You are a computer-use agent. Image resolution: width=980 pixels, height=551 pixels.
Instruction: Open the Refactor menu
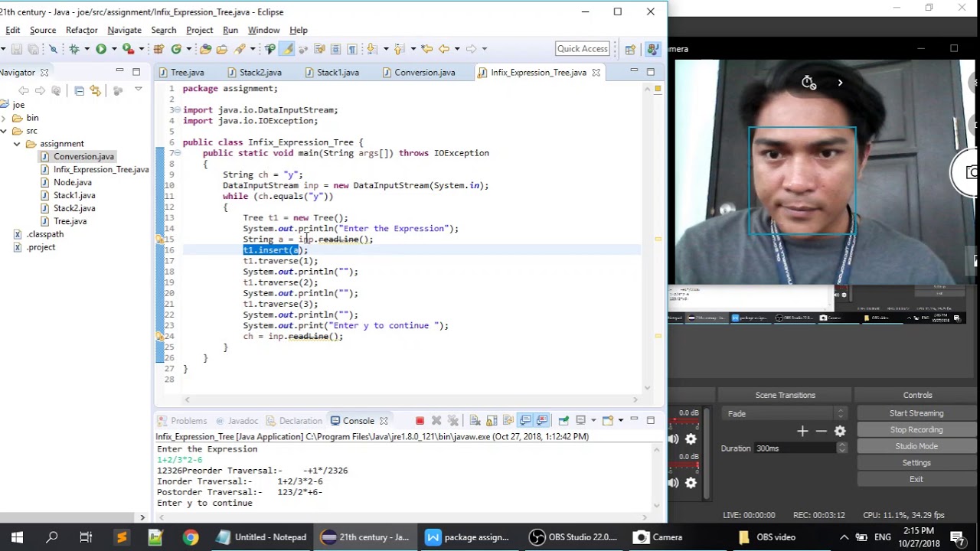81,30
